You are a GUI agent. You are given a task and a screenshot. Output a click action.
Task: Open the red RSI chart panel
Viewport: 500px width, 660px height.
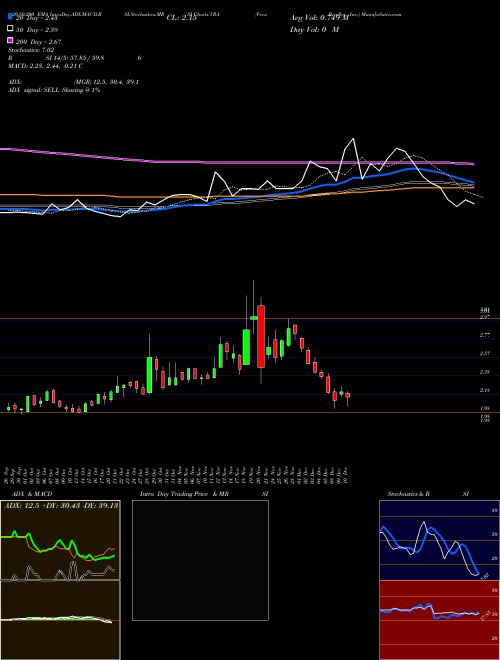(439, 620)
